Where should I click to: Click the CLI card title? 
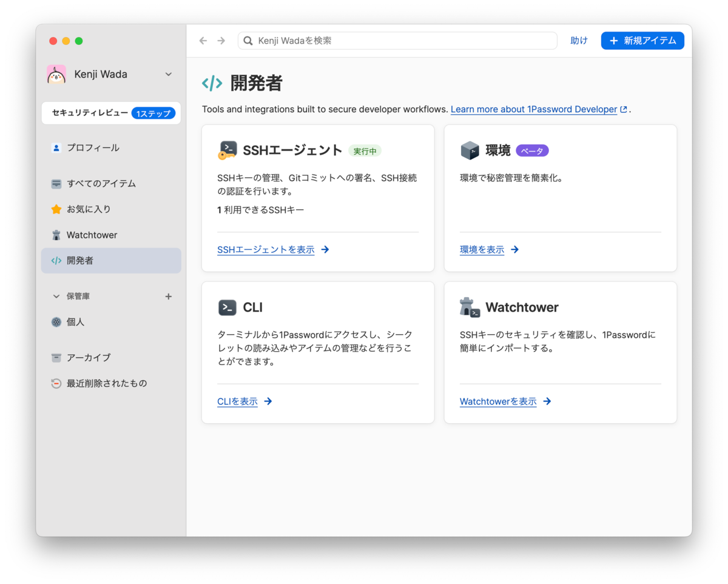pyautogui.click(x=253, y=307)
